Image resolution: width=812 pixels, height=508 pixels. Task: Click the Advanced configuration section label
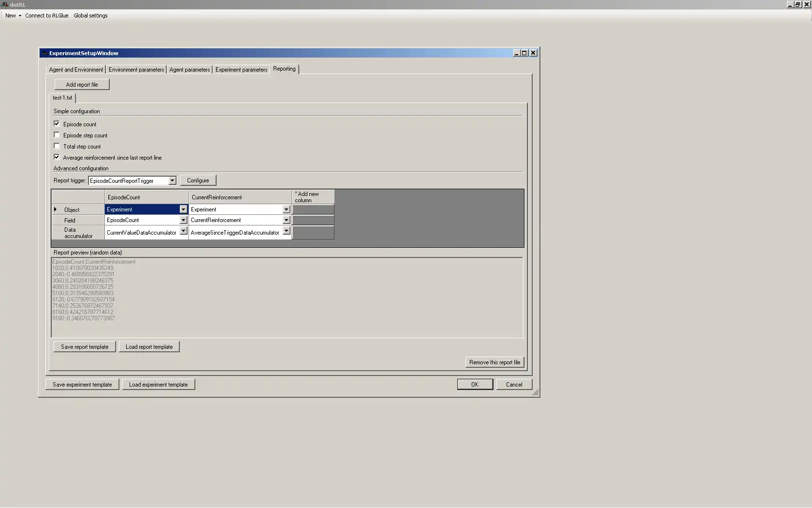tap(81, 168)
